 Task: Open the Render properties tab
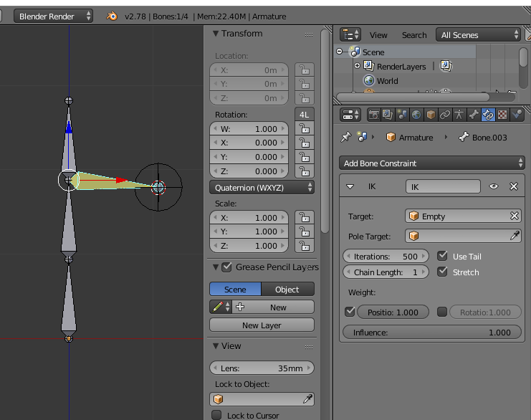374,115
